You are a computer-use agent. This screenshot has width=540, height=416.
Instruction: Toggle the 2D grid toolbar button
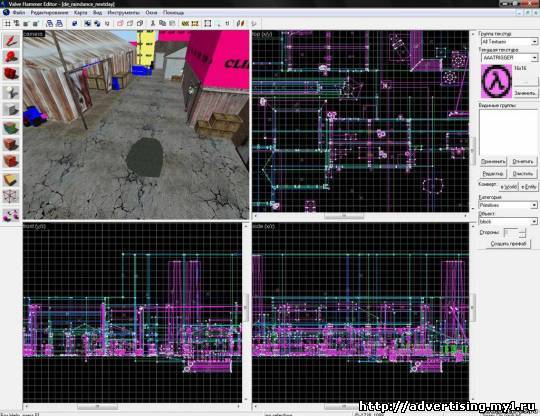tap(7, 23)
